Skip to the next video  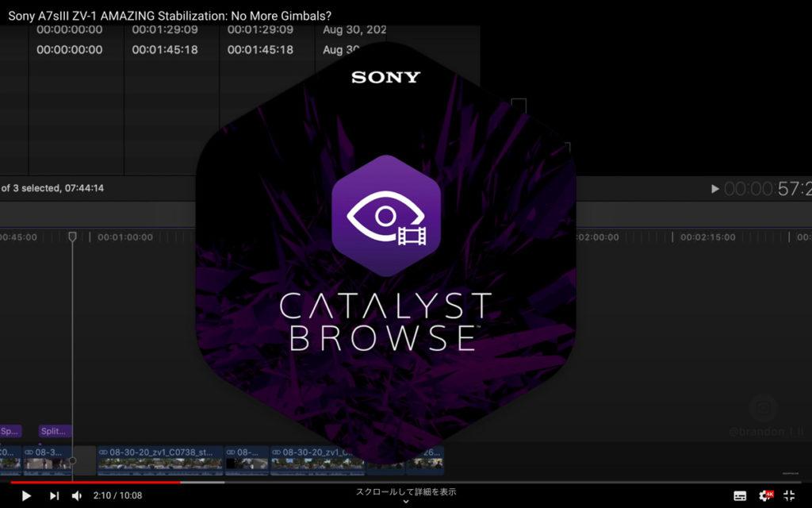coord(54,495)
